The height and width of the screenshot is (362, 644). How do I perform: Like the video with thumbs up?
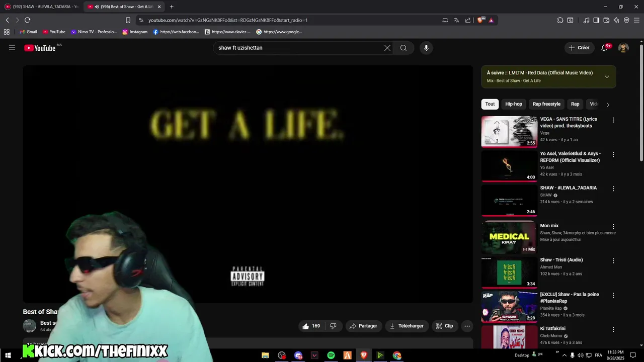pyautogui.click(x=311, y=326)
